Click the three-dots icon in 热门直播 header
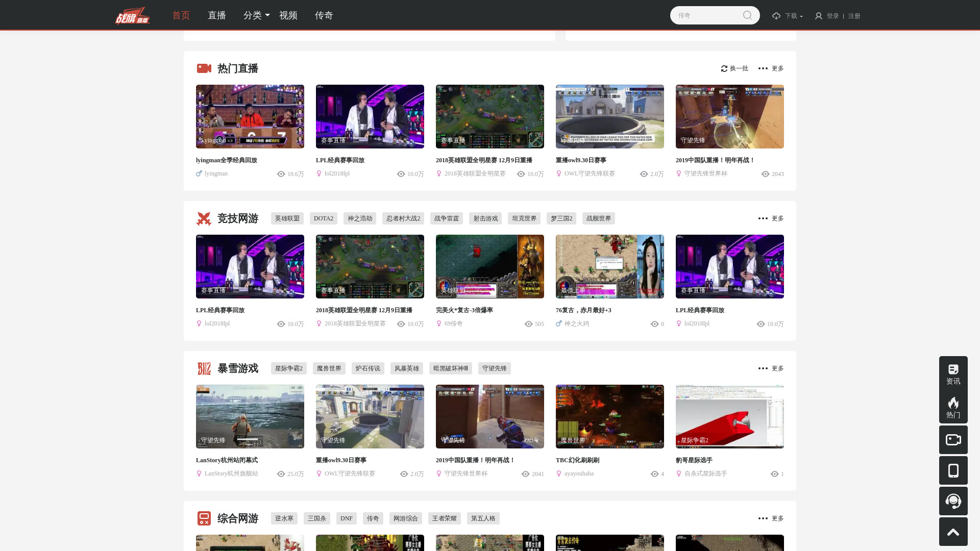 click(x=763, y=68)
